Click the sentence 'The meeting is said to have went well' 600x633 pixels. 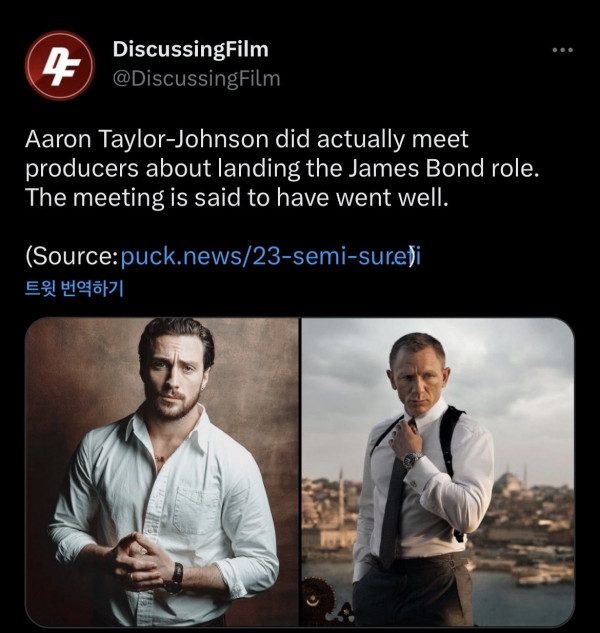237,198
